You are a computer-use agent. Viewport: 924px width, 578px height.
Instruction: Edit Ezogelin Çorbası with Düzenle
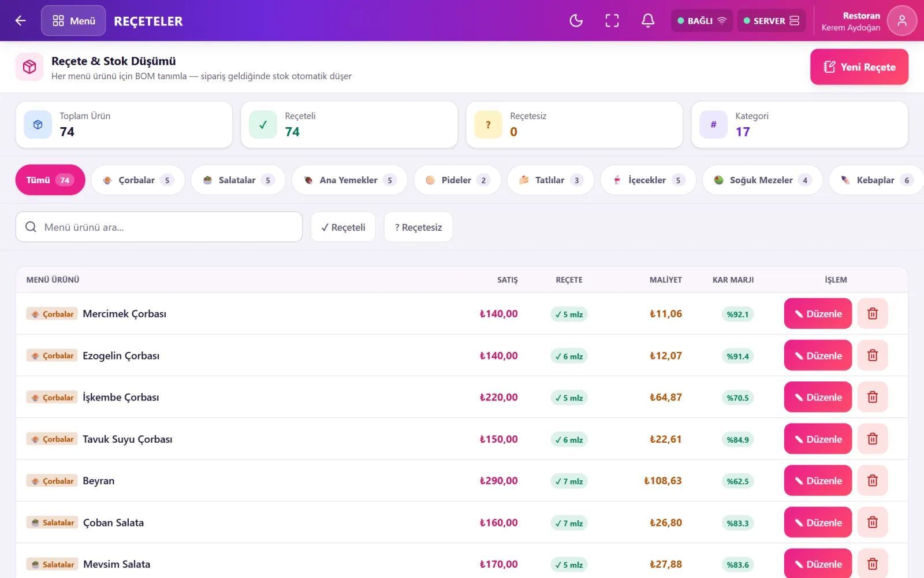[x=818, y=355]
